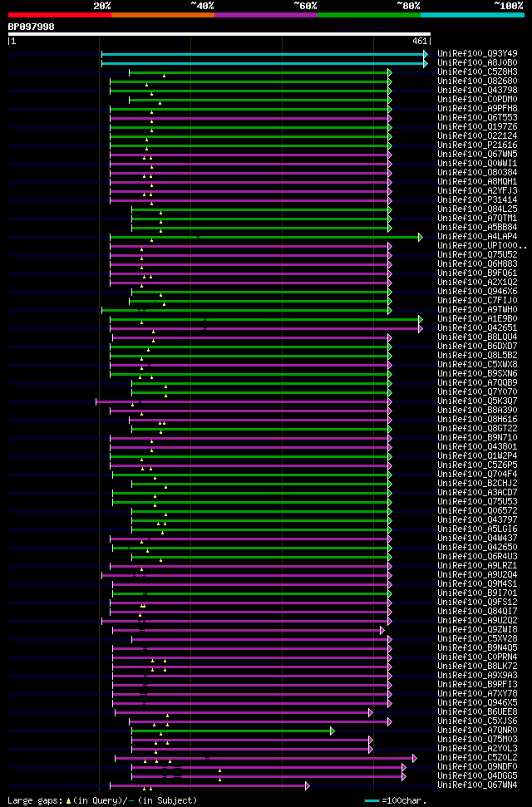Screen dimensions: 532x807
Task: Select the UniRef100_Q8GT22 label
Action: pyautogui.click(x=477, y=428)
